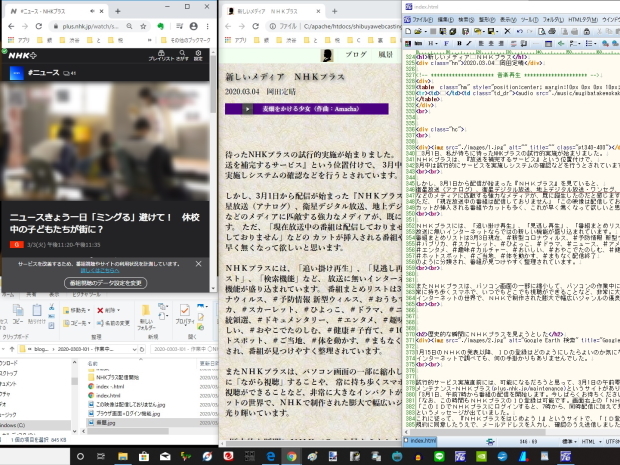Open the 検索(S) menu in the HTML editor
Image resolution: width=620 pixels, height=465 pixels.
coord(466,19)
